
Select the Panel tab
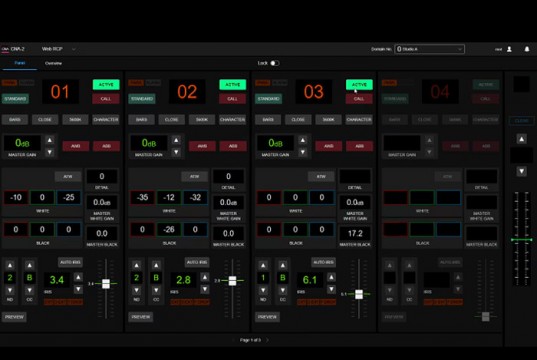click(20, 63)
